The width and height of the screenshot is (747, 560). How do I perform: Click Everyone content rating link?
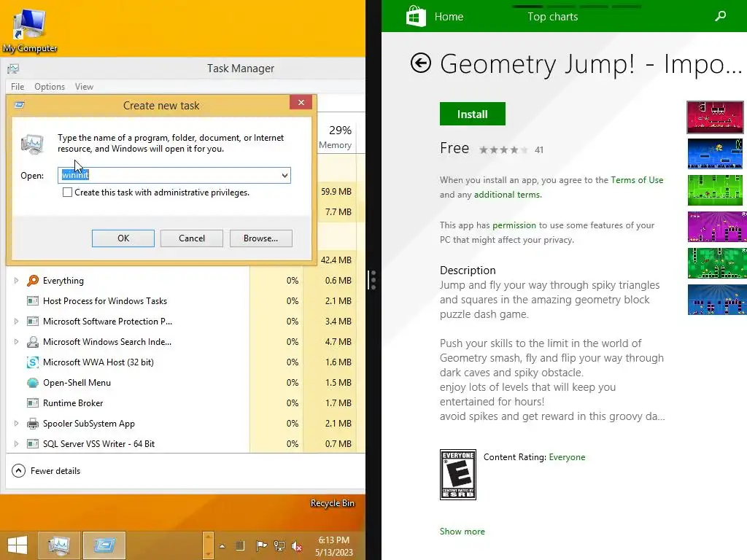[x=567, y=457]
